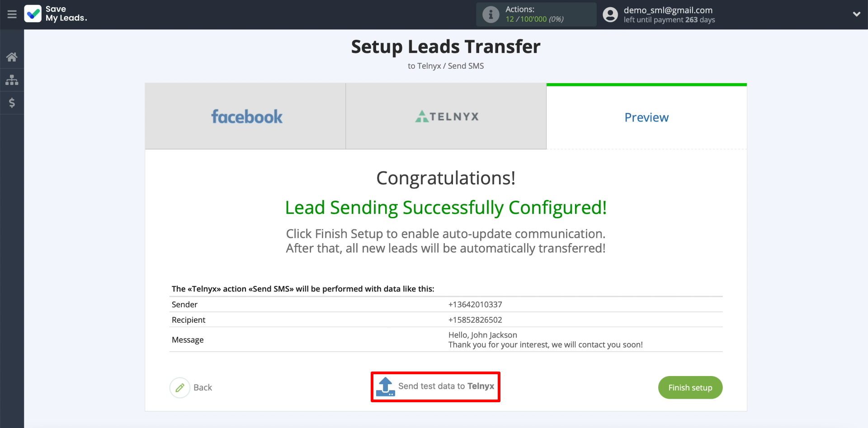Switch to the Telnyx tab
The width and height of the screenshot is (868, 428).
click(446, 117)
